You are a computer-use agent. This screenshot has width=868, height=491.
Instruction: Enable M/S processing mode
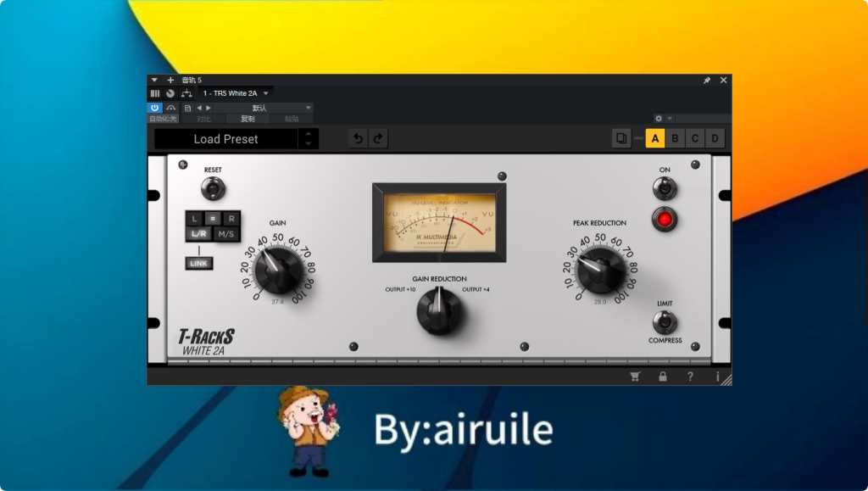pyautogui.click(x=225, y=233)
